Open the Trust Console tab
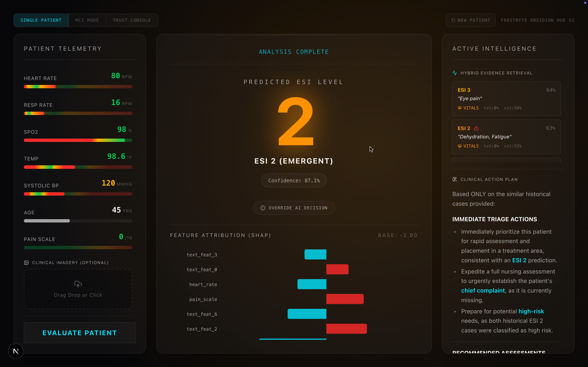The height and width of the screenshot is (367, 588). (x=132, y=20)
